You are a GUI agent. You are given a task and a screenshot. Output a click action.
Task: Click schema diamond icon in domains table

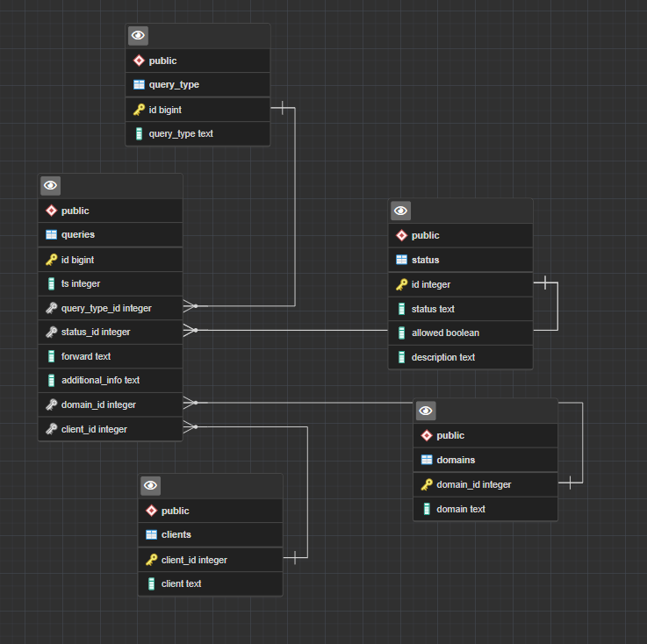(x=427, y=435)
